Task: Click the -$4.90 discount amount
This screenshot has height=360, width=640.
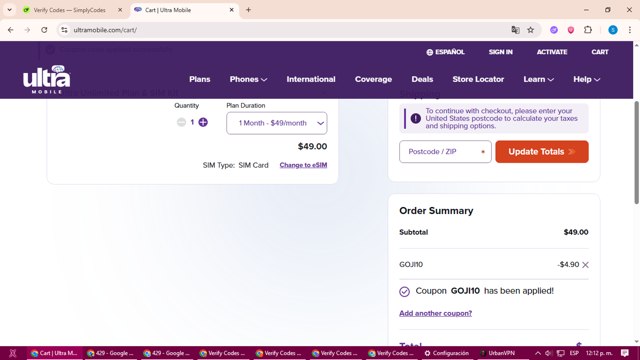Action: coord(568,264)
